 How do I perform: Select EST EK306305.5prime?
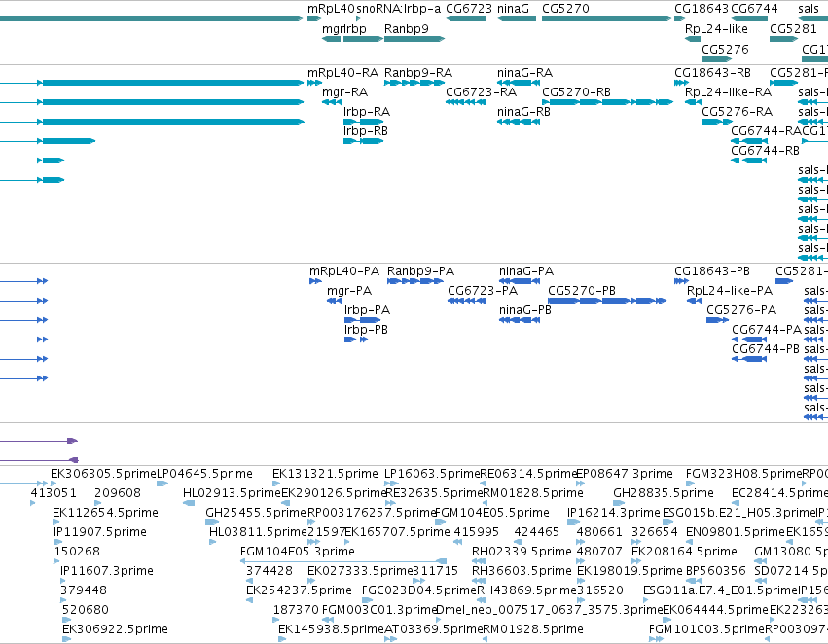coord(54,483)
